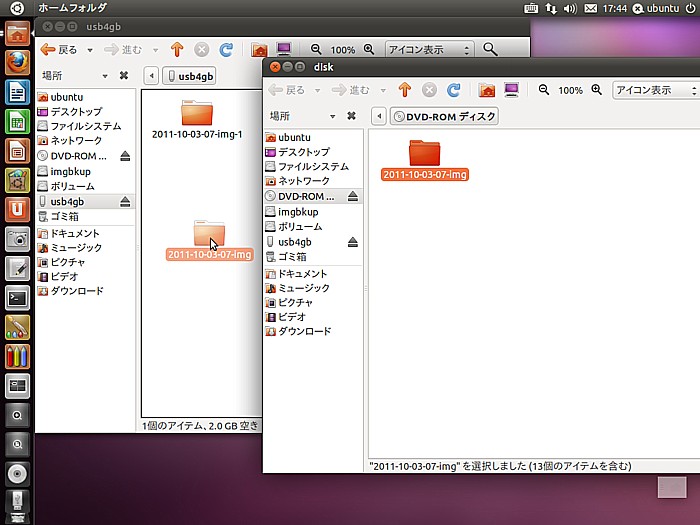
Task: Open search with magnifier icon in usb4gb window
Action: [490, 49]
